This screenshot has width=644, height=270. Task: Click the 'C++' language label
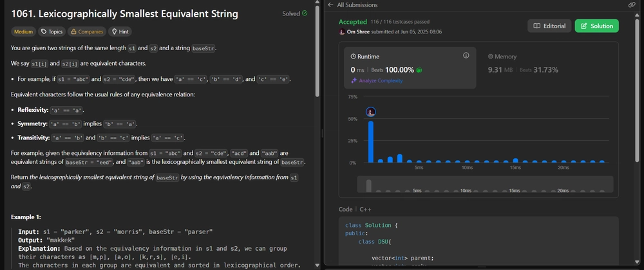click(366, 209)
